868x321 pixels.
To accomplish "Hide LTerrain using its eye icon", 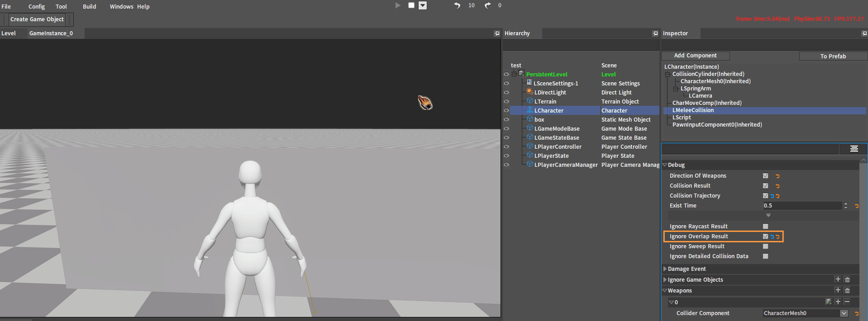I will [x=506, y=101].
